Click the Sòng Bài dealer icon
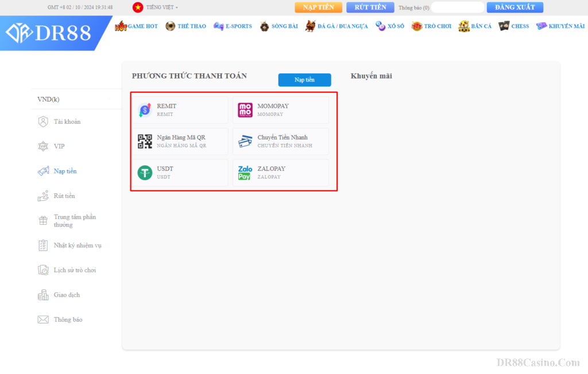This screenshot has width=588, height=374. pos(264,26)
